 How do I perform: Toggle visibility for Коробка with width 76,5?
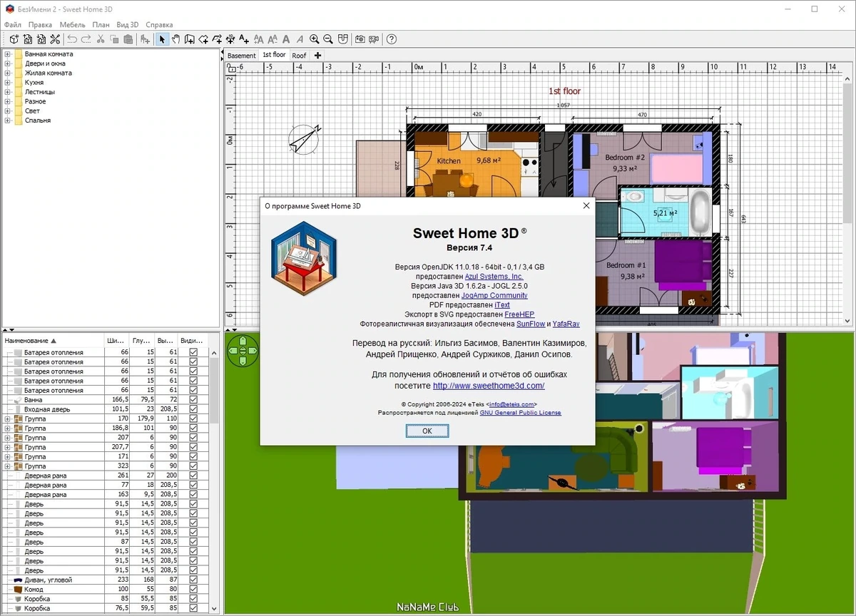pos(193,609)
